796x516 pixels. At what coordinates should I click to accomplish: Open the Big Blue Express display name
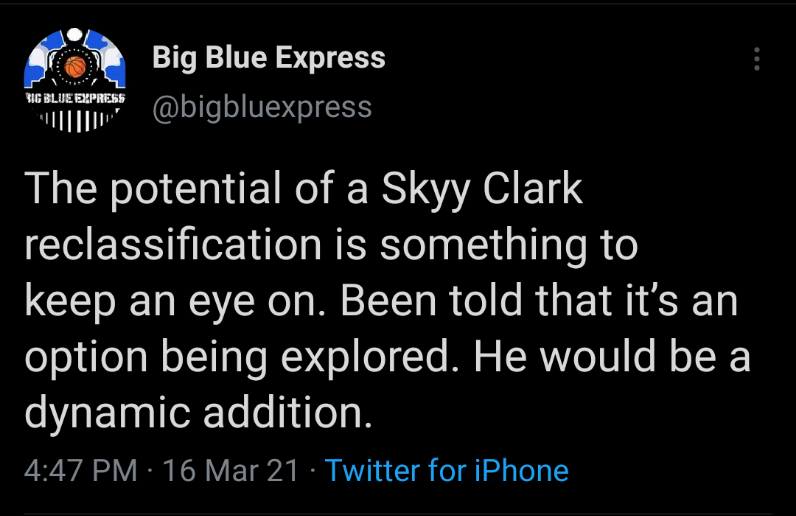pyautogui.click(x=268, y=58)
